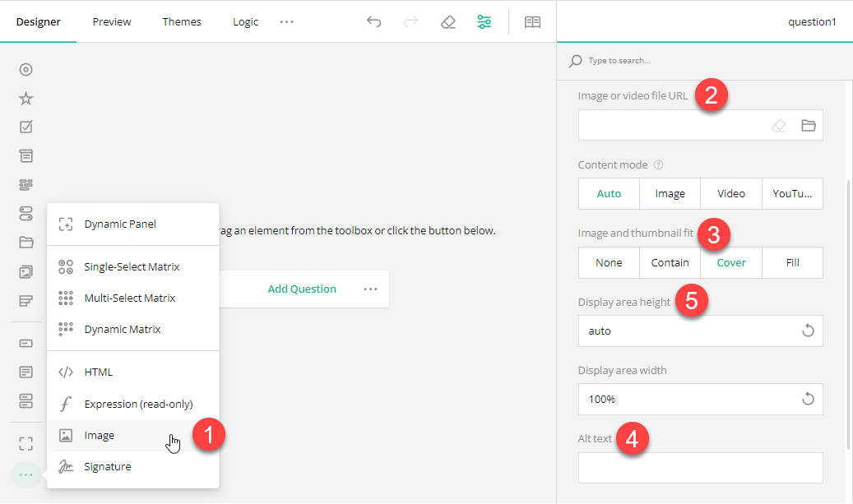This screenshot has height=504, width=853.
Task: Switch to the Preview tab
Action: point(111,21)
